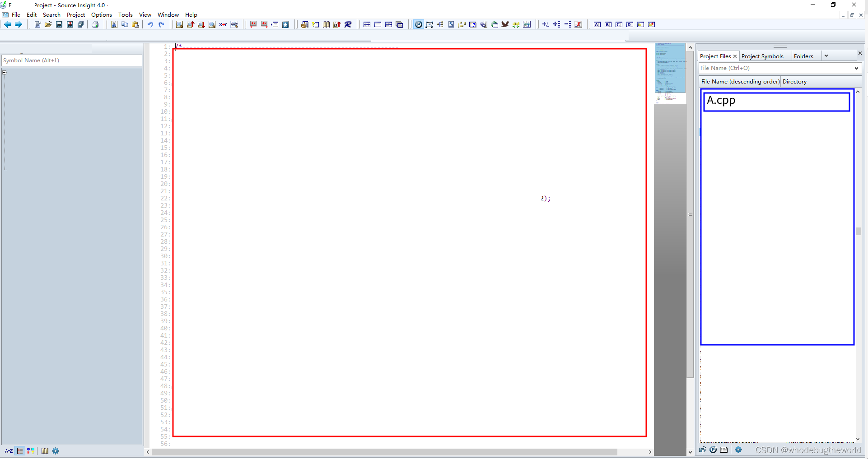Image resolution: width=868 pixels, height=459 pixels.
Task: Toggle the Project window with the P icon
Action: click(x=419, y=24)
